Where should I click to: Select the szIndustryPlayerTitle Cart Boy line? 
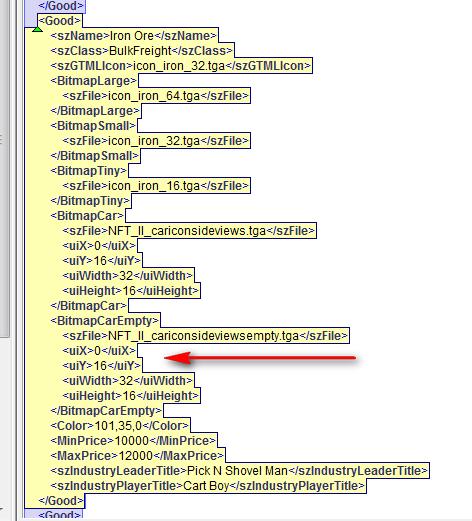[x=208, y=486]
